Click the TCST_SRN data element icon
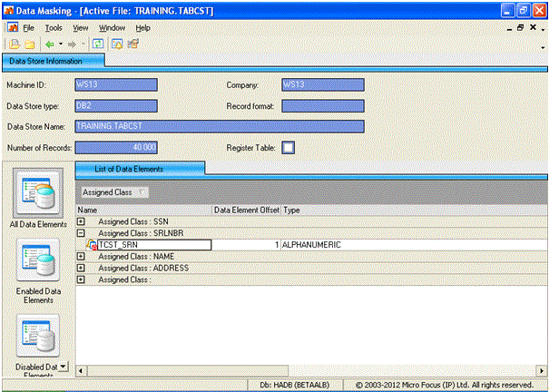The image size is (549, 392). click(x=91, y=245)
